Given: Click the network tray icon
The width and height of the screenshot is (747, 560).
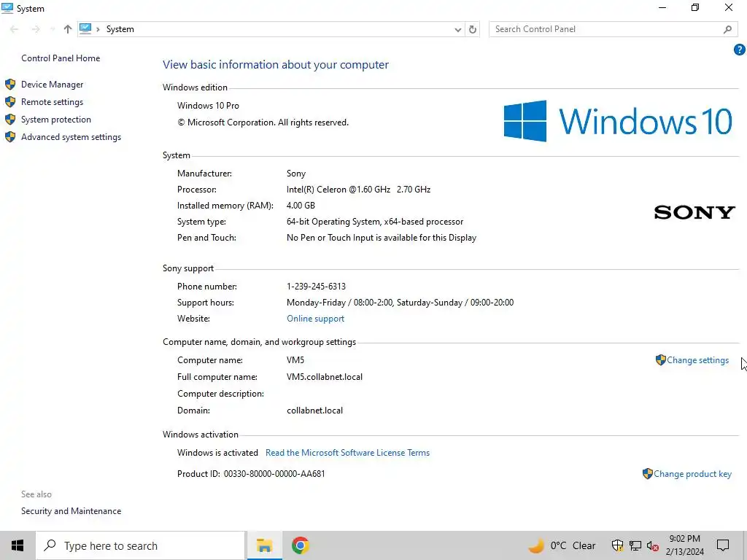Looking at the screenshot, I should coord(635,545).
